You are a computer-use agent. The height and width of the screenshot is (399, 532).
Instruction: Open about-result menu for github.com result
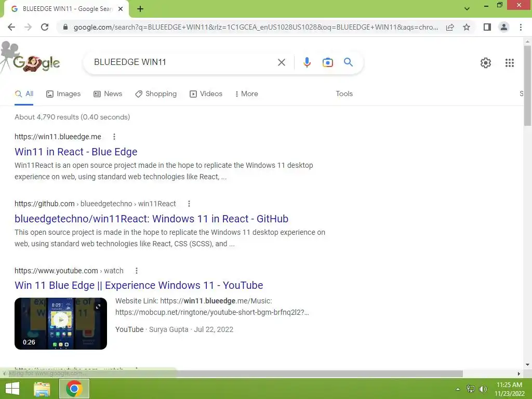pyautogui.click(x=189, y=204)
